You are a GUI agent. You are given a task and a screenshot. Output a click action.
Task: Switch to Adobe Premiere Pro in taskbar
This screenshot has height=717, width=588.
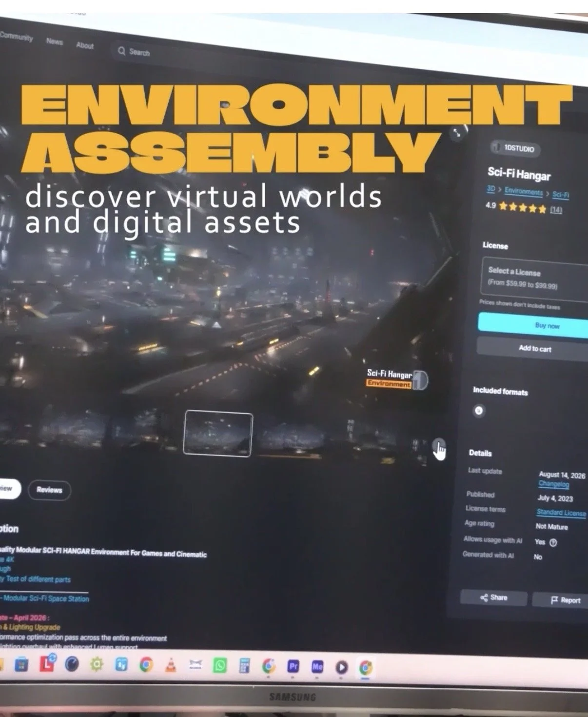(x=293, y=666)
